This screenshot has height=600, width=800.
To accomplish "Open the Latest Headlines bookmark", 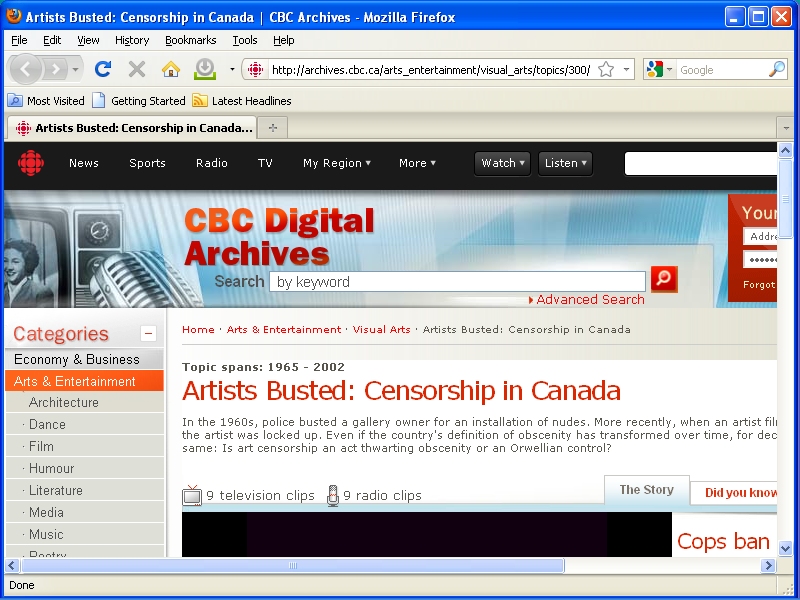I will pos(251,101).
